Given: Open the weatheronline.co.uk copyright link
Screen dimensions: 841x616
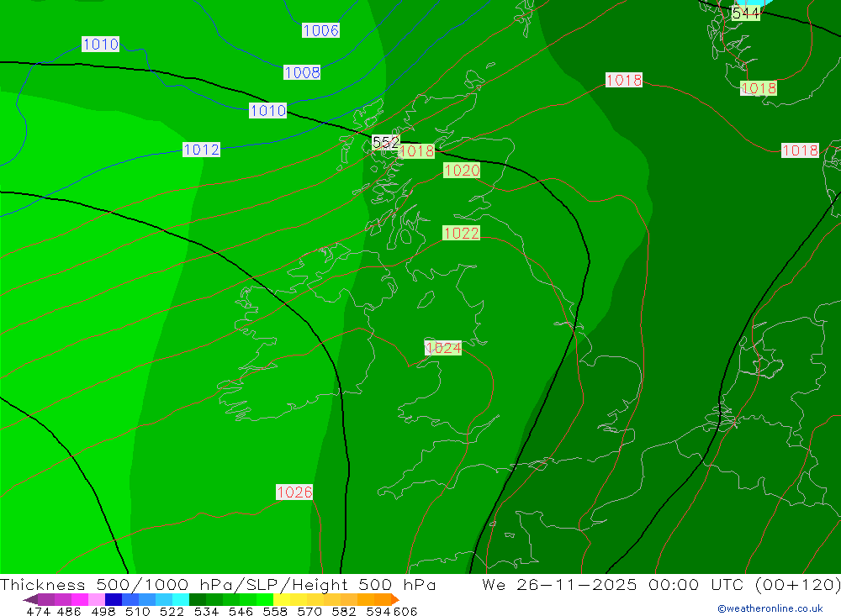Looking at the screenshot, I should pos(770,608).
